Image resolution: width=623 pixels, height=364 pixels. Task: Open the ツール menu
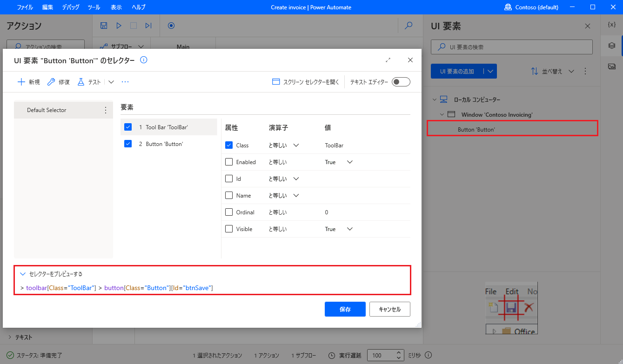coord(94,7)
